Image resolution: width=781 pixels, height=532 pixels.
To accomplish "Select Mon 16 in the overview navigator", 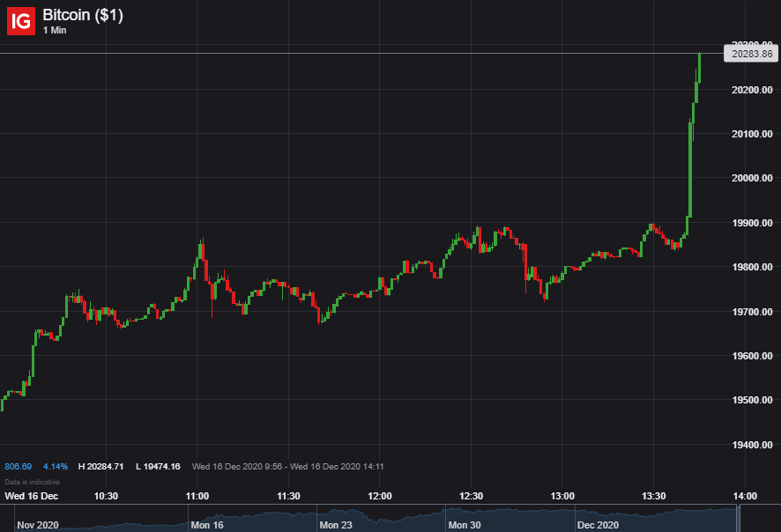I will tap(209, 525).
